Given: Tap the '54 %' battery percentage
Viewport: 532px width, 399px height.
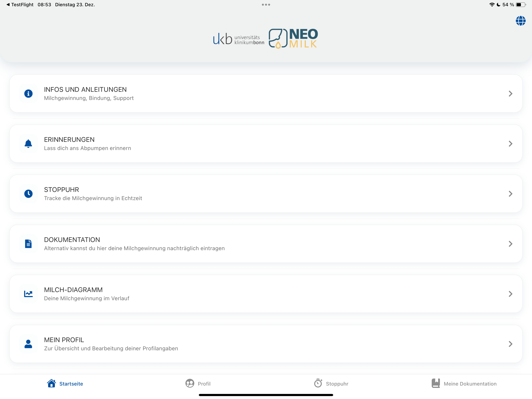Looking at the screenshot, I should (x=508, y=4).
